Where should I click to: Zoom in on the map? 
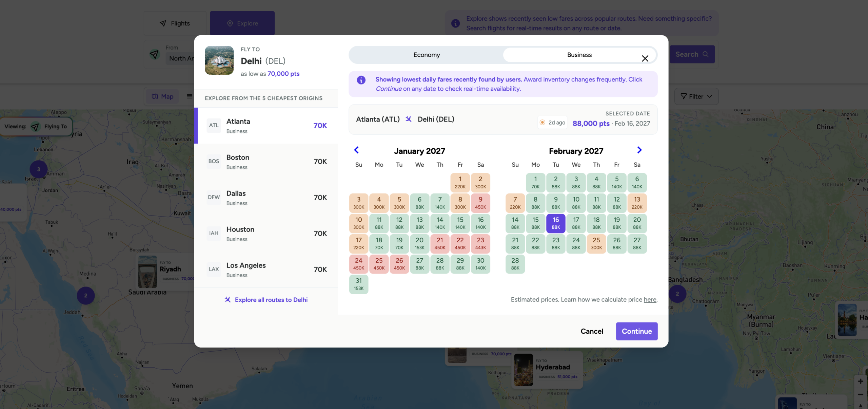coord(860,382)
